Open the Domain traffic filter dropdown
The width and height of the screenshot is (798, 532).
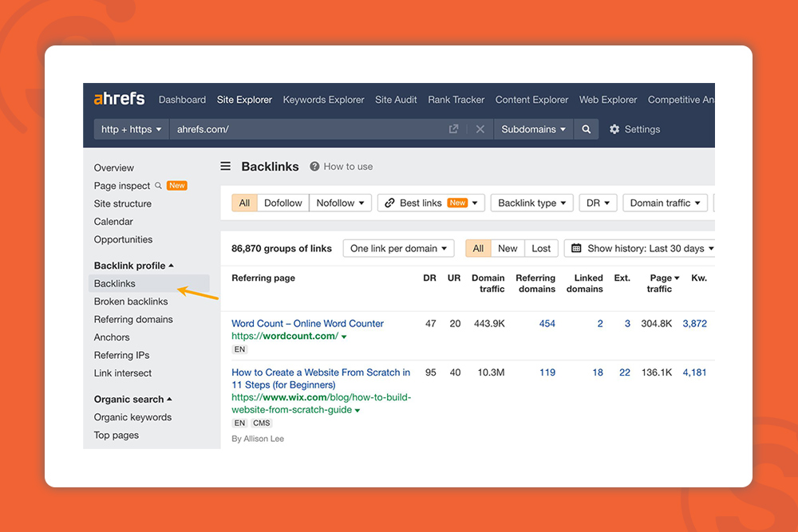point(666,203)
